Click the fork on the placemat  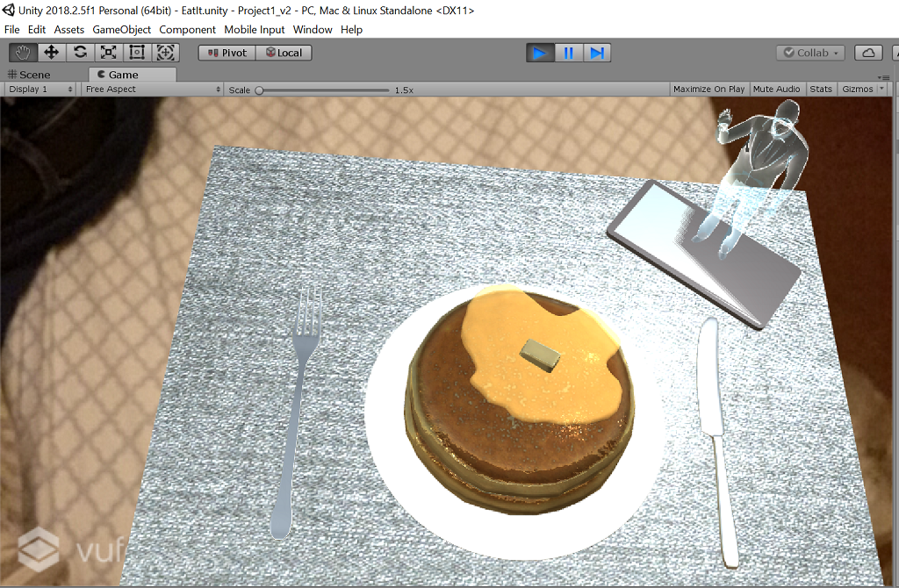click(295, 412)
